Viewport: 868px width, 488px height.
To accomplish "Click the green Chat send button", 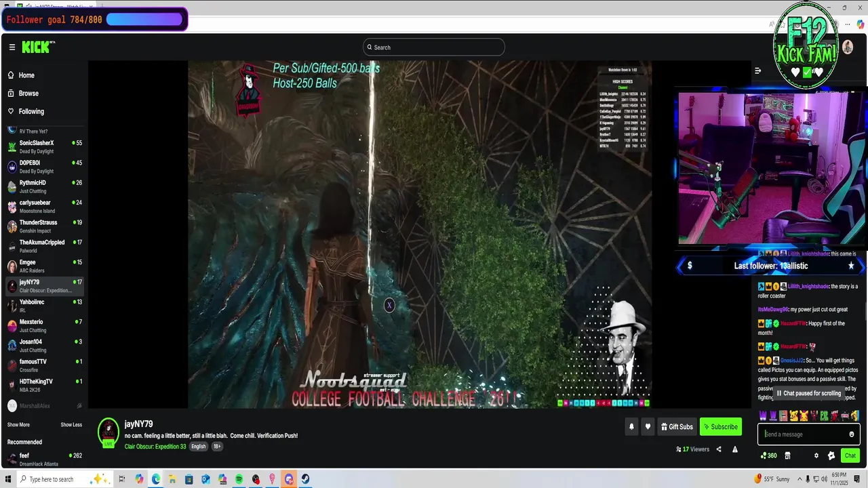I will (x=850, y=455).
